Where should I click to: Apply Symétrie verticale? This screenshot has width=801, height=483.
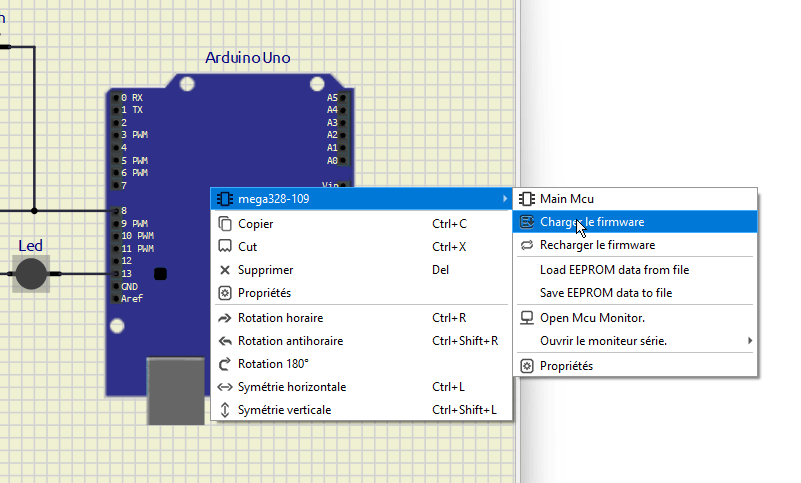click(x=361, y=410)
